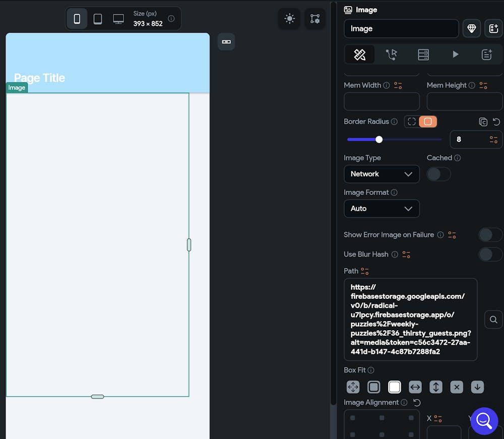Click the Mem Height input field
Viewport: 504px width, 439px height.
[x=465, y=101]
